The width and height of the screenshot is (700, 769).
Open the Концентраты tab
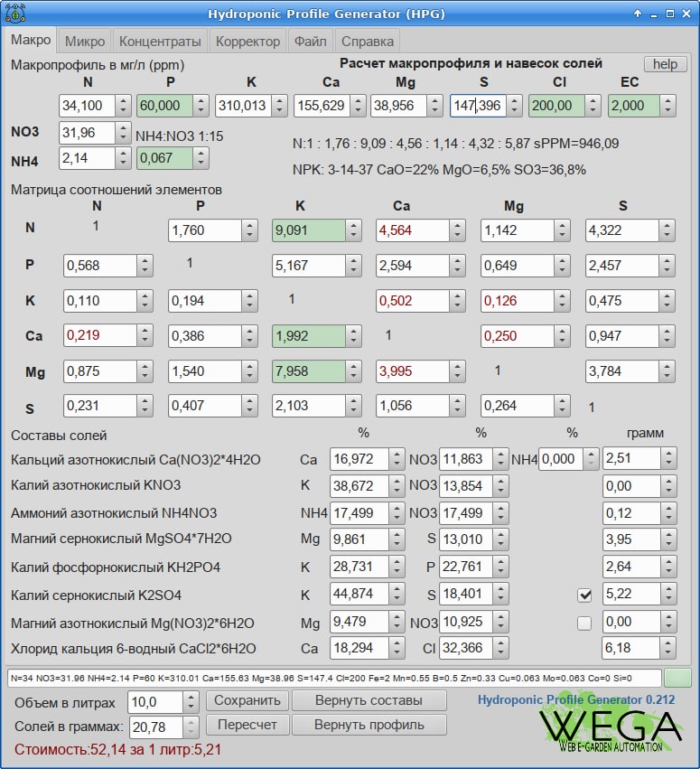[160, 42]
